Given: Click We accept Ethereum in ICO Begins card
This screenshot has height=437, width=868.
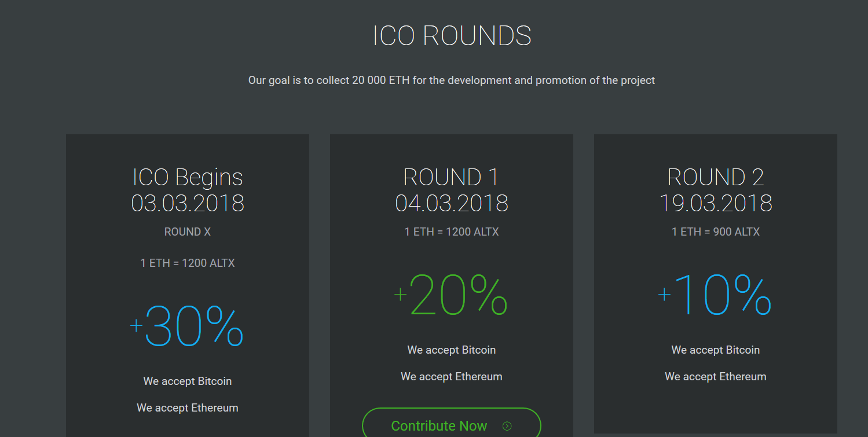Looking at the screenshot, I should (x=188, y=408).
